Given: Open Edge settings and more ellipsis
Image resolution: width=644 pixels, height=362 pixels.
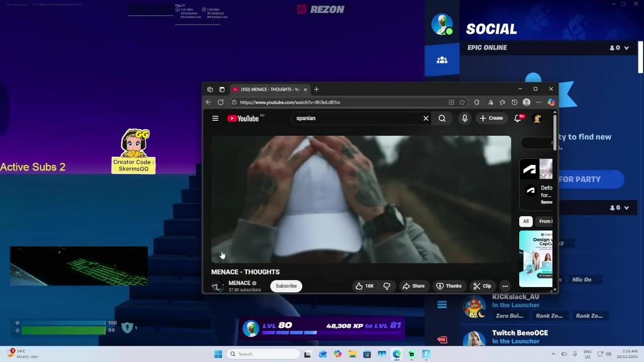Looking at the screenshot, I should click(538, 102).
